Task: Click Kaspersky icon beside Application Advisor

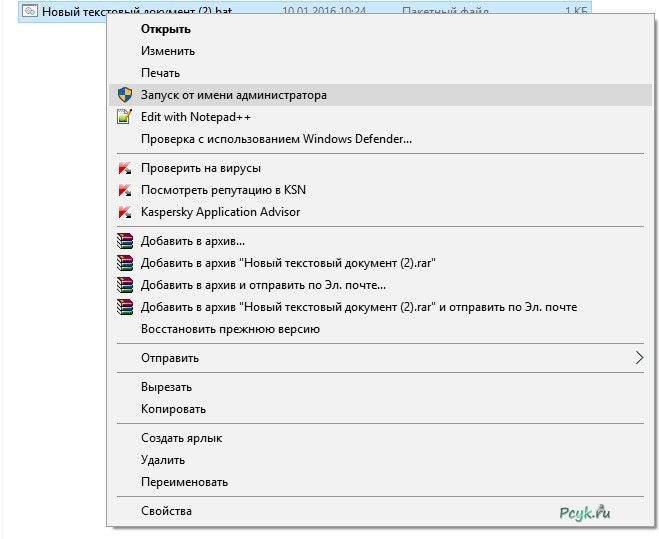Action: click(125, 212)
